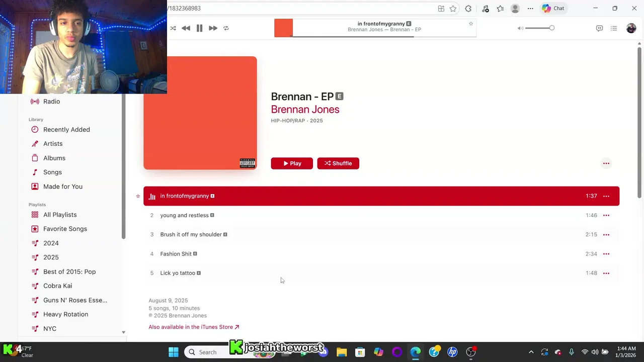Select the in frontofmygranny track row
Image resolution: width=644 pixels, height=362 pixels.
coord(381,196)
